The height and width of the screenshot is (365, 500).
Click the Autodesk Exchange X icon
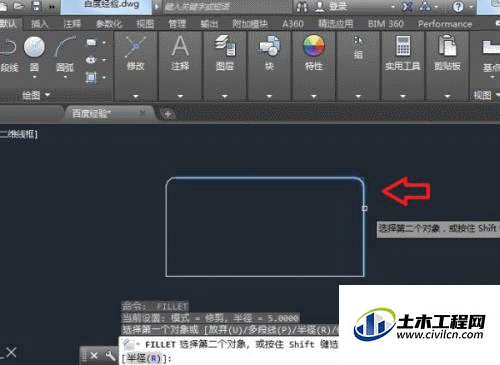pyautogui.click(x=407, y=6)
